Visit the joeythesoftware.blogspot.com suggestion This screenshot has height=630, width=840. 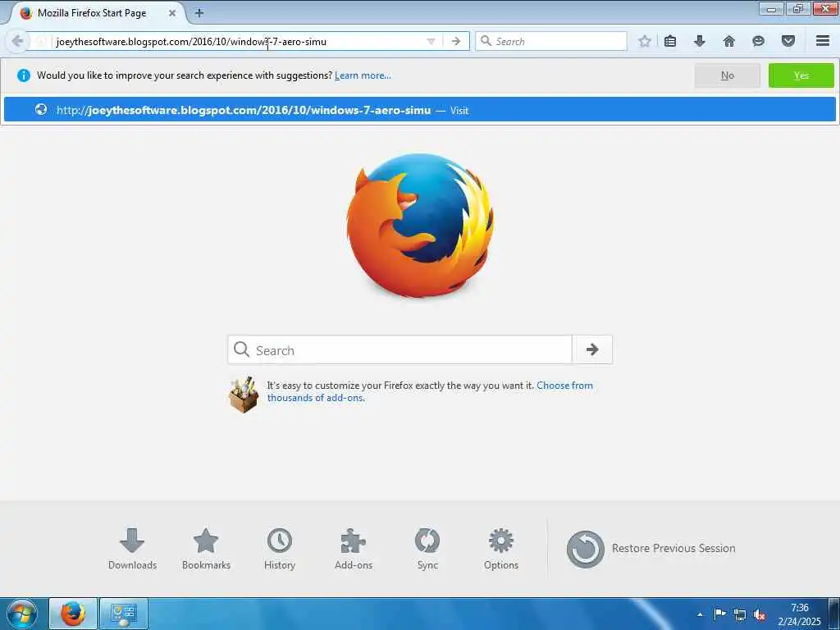pos(419,110)
